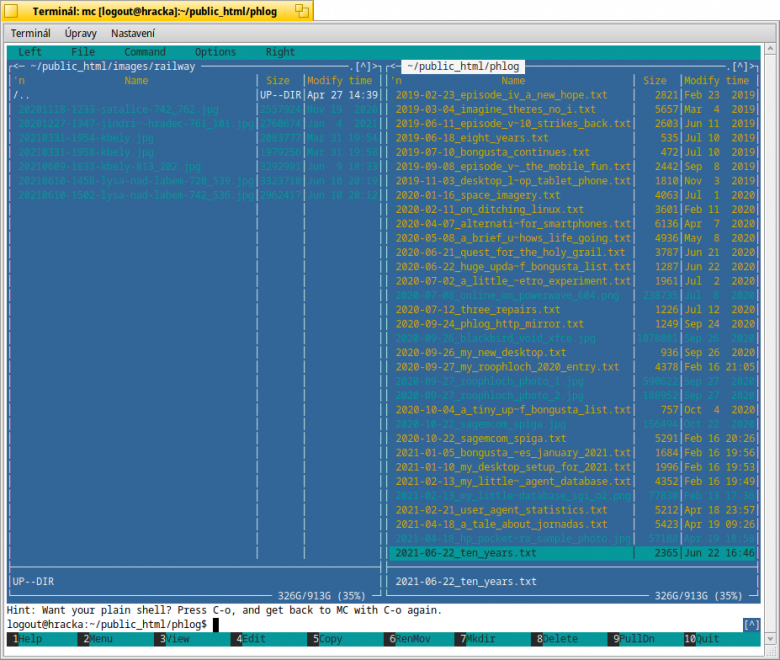Click the scrollbar up arrow
Viewport: 780px width, 660px height.
point(770,49)
